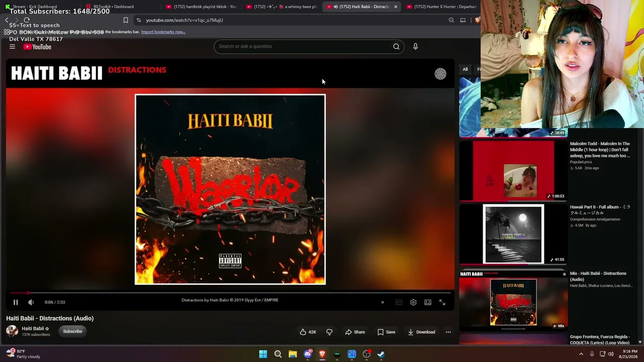Open the Haiti Babii channel name link
644x362 pixels.
(33, 328)
